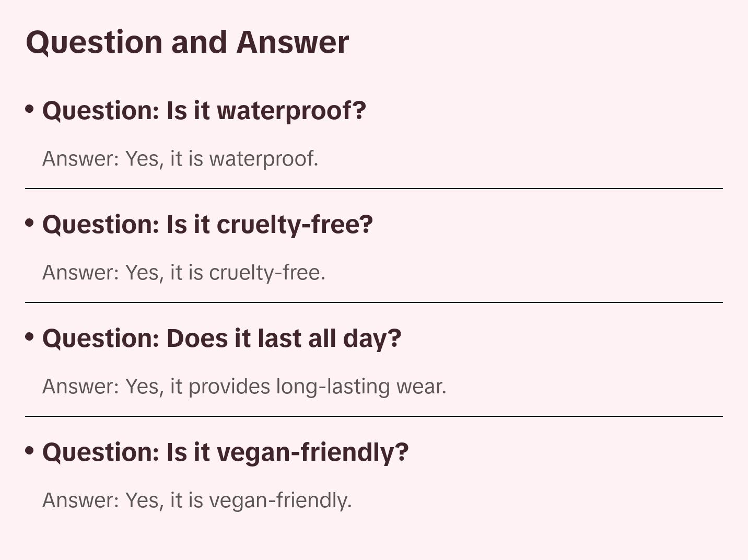Click the answer "Yes, it is cruelty-free."
Image resolution: width=748 pixels, height=560 pixels.
pyautogui.click(x=184, y=273)
